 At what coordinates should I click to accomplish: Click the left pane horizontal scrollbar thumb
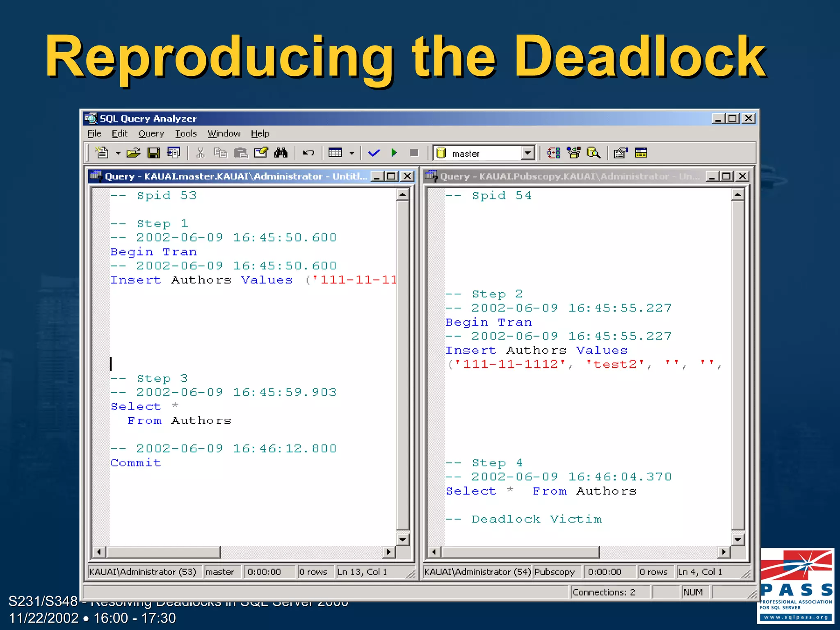tap(163, 552)
